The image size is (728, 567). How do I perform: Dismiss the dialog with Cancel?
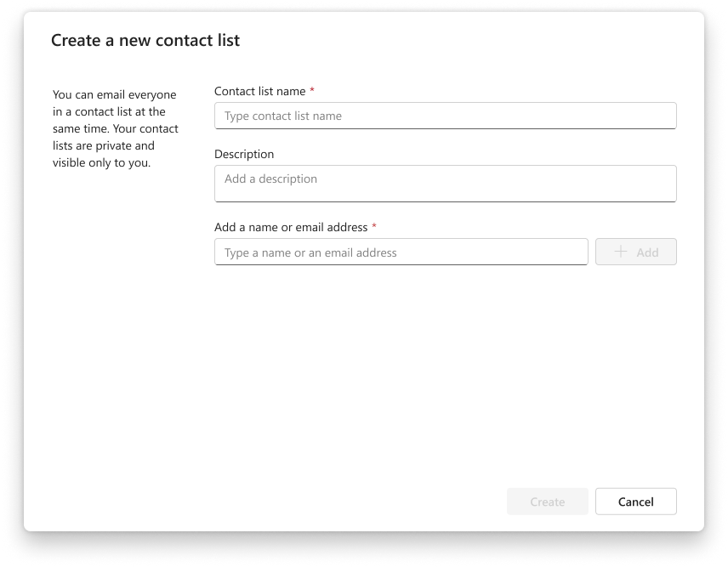635,502
